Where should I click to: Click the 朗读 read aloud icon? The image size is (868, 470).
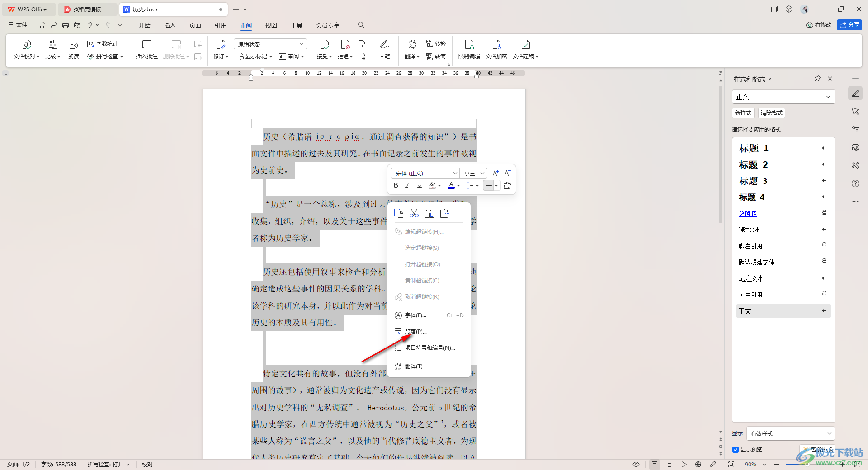[74, 45]
